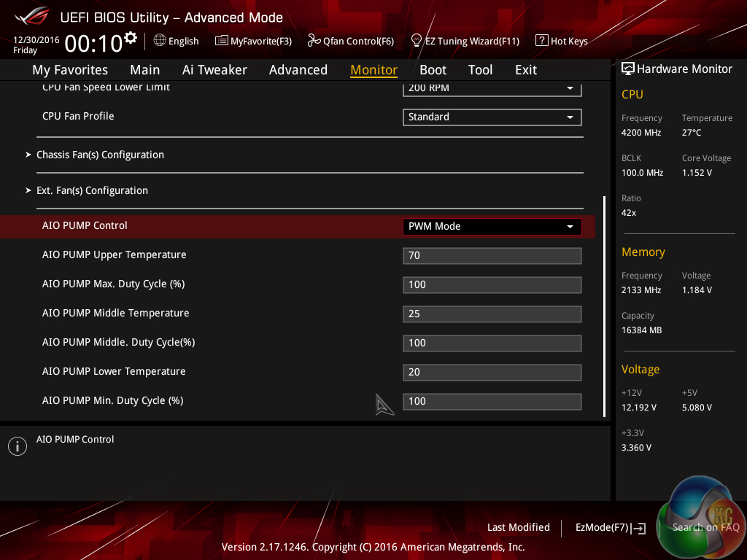Click CPU Temperature value 27°C

(x=692, y=133)
